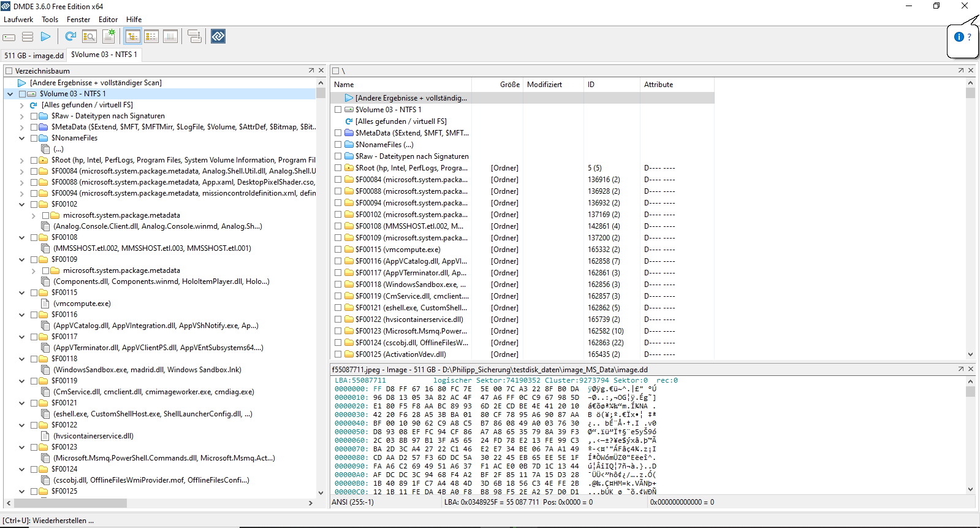Open the file search magnifier icon
Viewport: 980px width, 528px height.
point(89,37)
